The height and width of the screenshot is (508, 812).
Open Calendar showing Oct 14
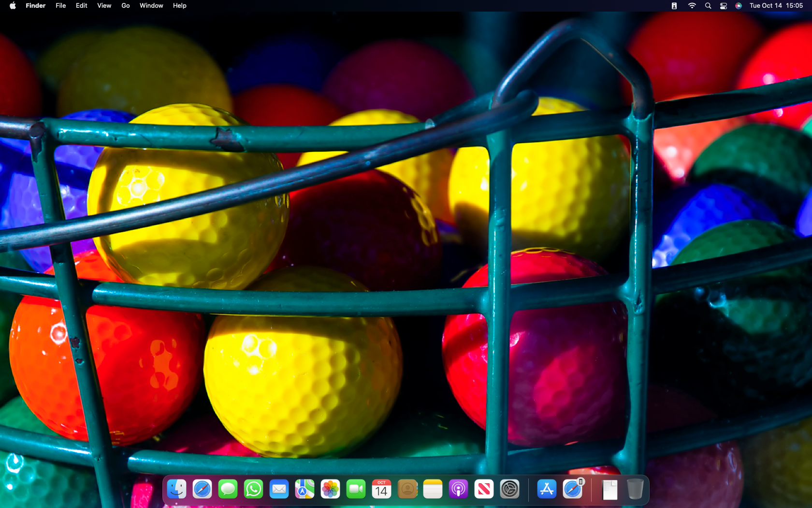point(381,489)
